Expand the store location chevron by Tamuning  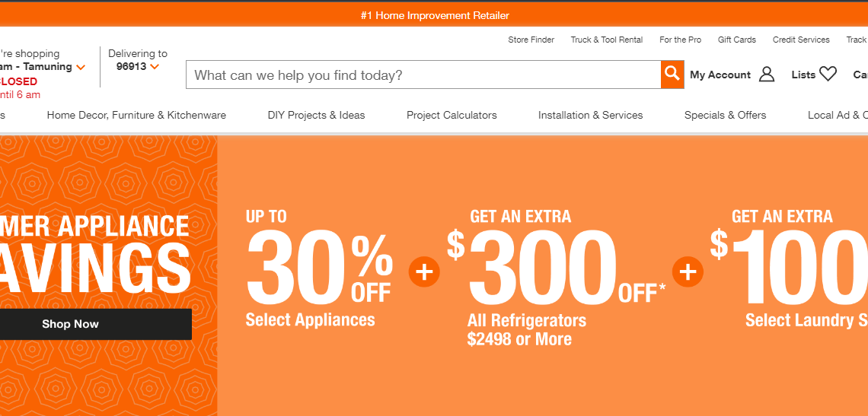coord(81,67)
